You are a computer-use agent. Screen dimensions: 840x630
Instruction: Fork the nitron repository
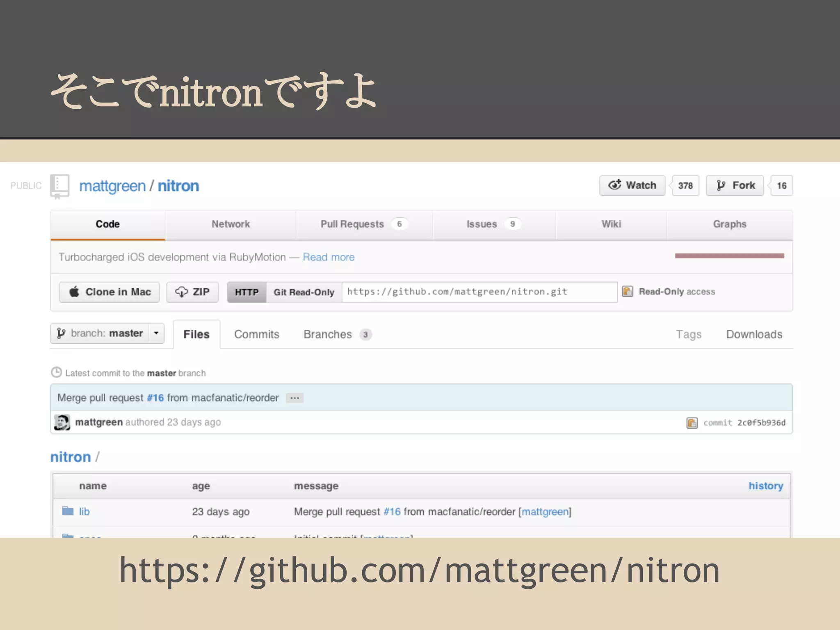click(x=735, y=185)
